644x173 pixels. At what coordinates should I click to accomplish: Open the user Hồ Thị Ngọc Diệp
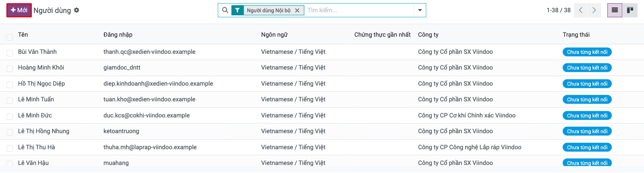click(41, 84)
